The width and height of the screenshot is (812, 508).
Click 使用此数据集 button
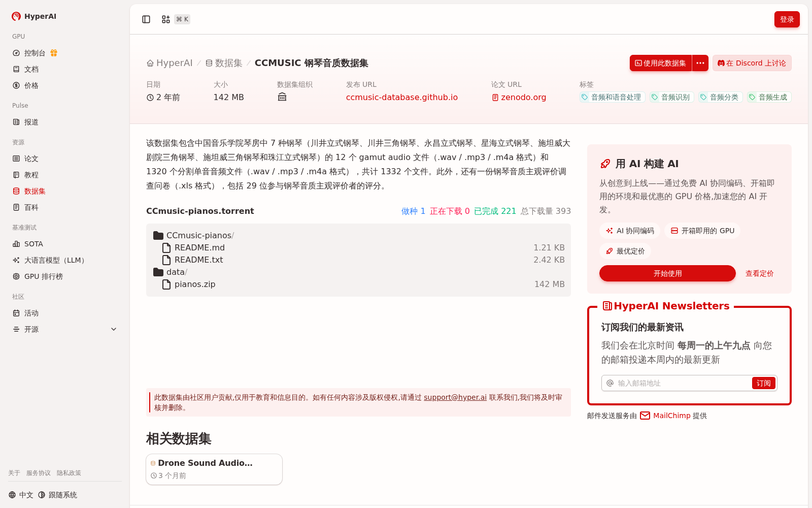[x=661, y=63]
